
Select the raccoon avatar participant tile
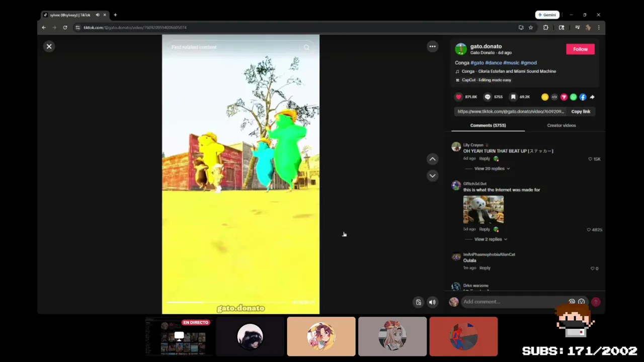(250, 336)
